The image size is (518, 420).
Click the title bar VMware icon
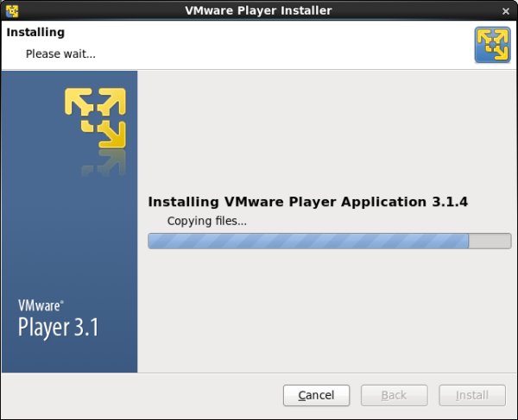pos(12,11)
